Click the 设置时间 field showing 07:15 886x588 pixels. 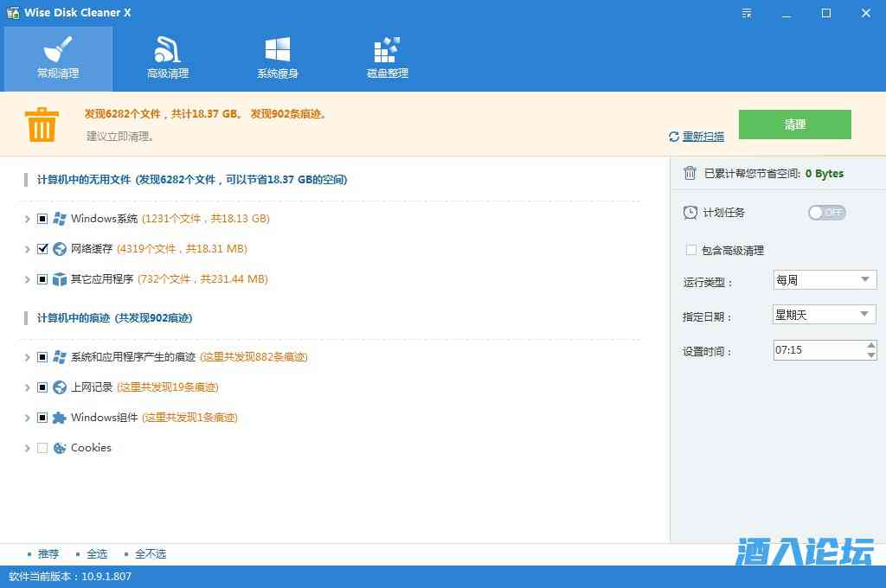coord(817,350)
